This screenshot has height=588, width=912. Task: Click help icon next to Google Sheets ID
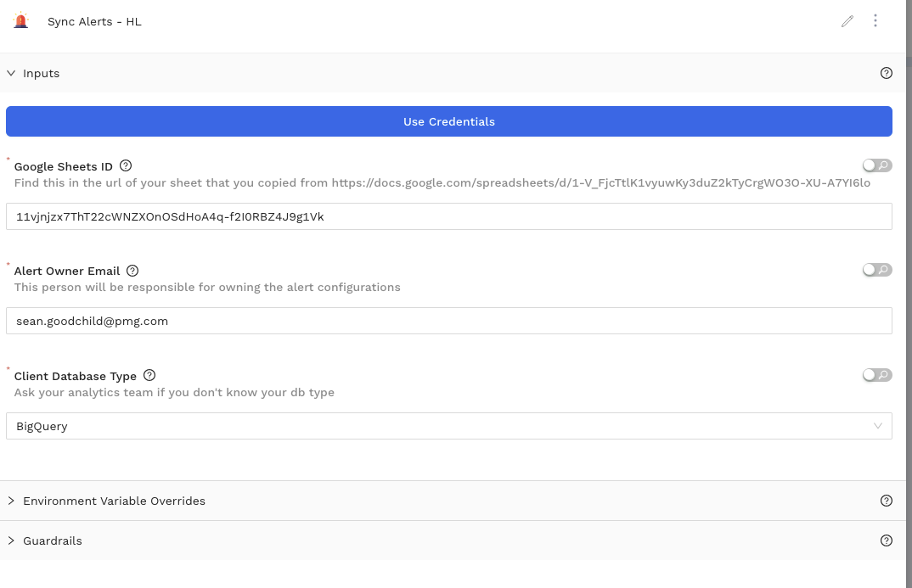tap(126, 165)
